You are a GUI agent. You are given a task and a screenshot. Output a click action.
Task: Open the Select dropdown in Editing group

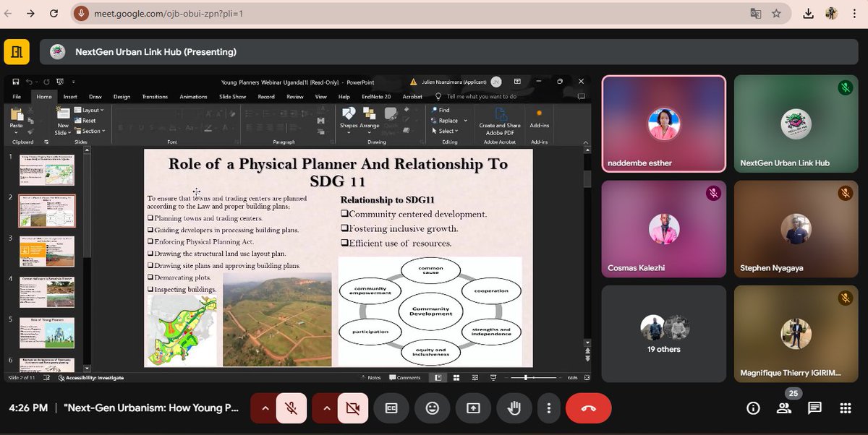(x=444, y=131)
